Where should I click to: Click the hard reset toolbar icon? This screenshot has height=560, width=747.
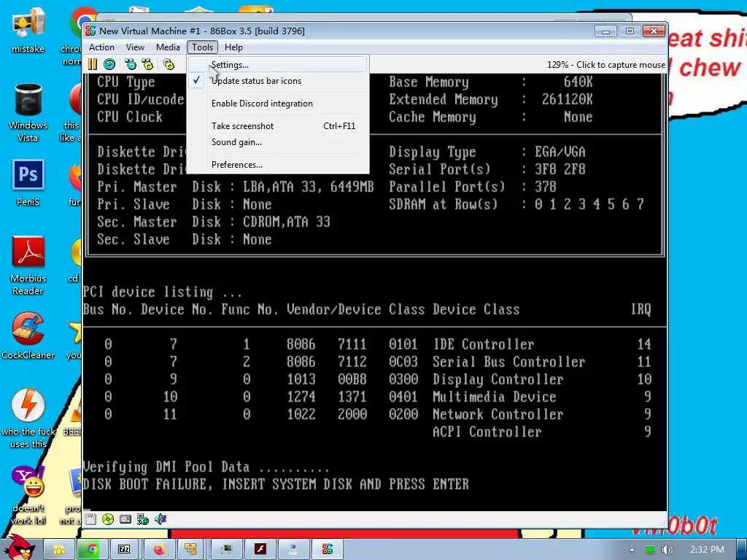coord(109,64)
